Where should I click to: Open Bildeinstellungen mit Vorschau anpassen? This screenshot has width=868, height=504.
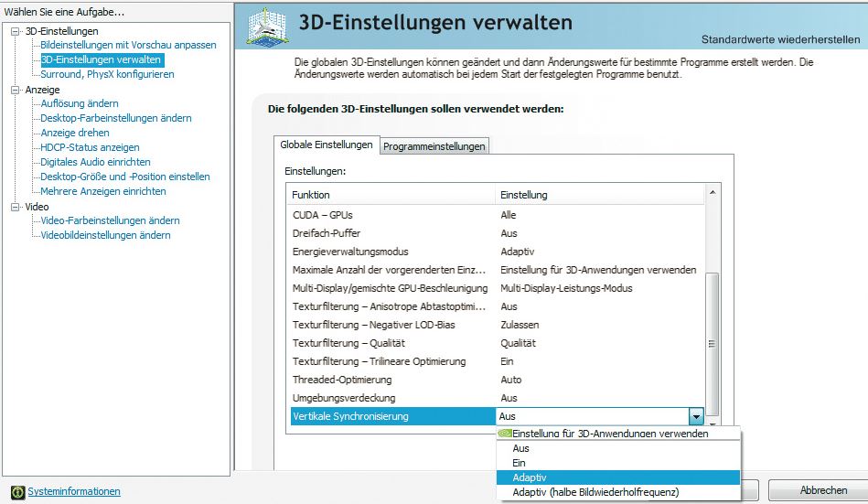128,45
